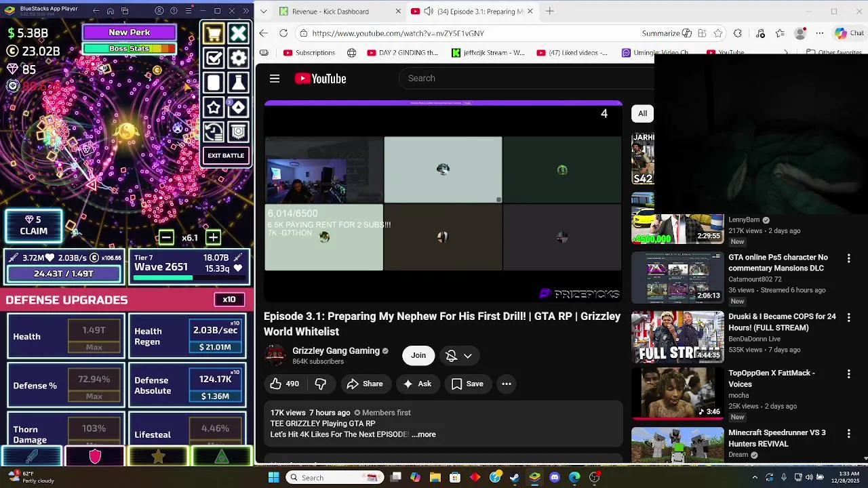Viewport: 868px width, 488px height.
Task: Open the Boss Stats bar
Action: click(130, 49)
